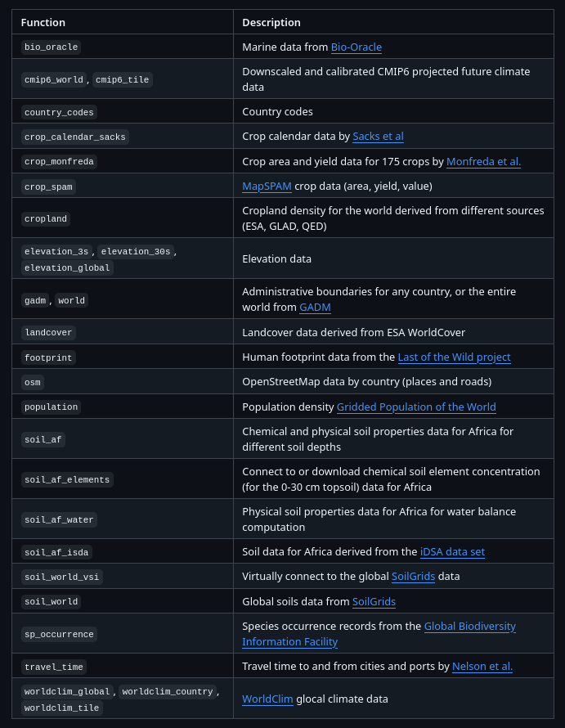Visit the Last of the Wild project link
Image resolution: width=565 pixels, height=728 pixels.
coord(454,357)
